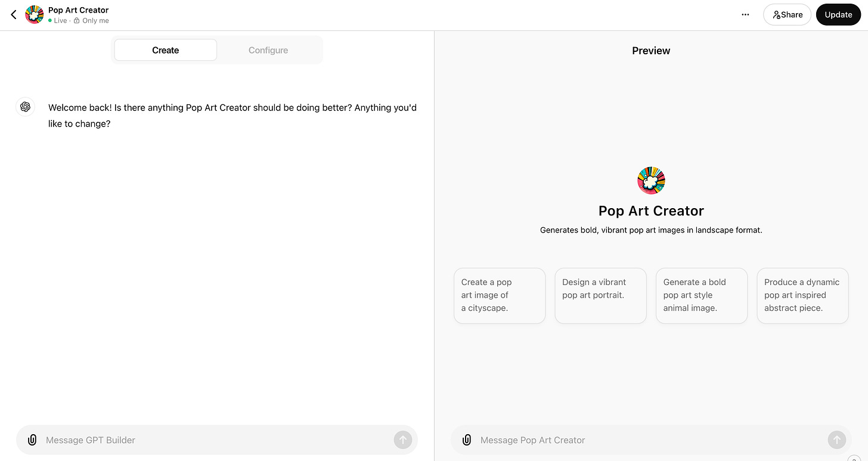Screen dimensions: 868x461
Task: Click the 'Welcome back!' builder message text
Action: 232,116
